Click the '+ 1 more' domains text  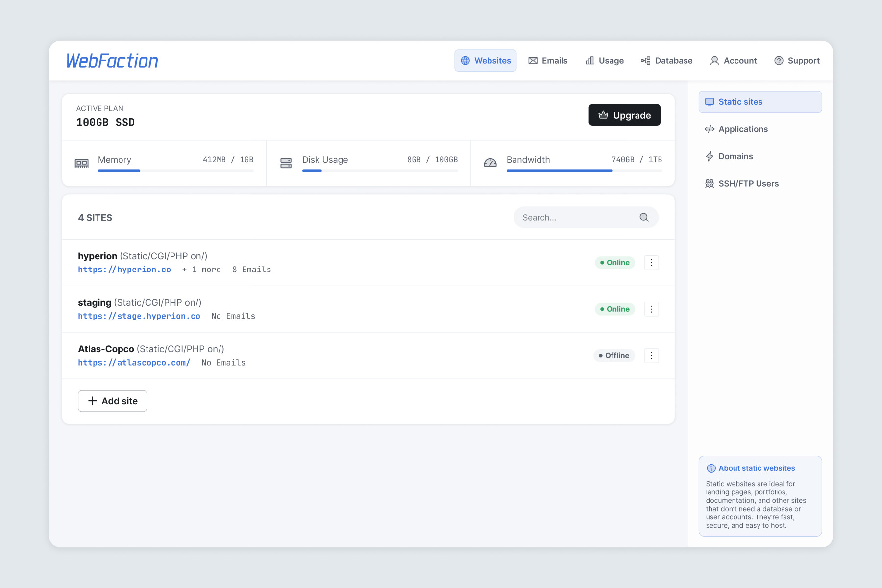point(201,269)
